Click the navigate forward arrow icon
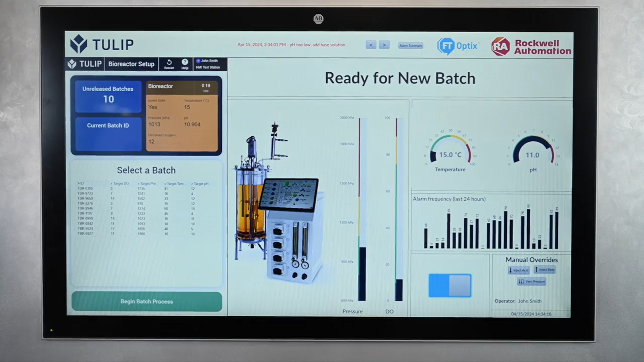644x362 pixels. point(384,45)
